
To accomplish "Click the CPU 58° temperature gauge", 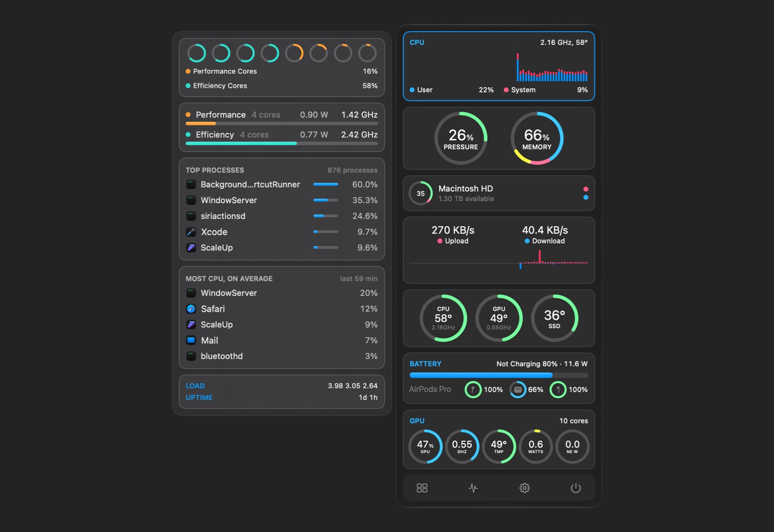I will click(x=443, y=318).
